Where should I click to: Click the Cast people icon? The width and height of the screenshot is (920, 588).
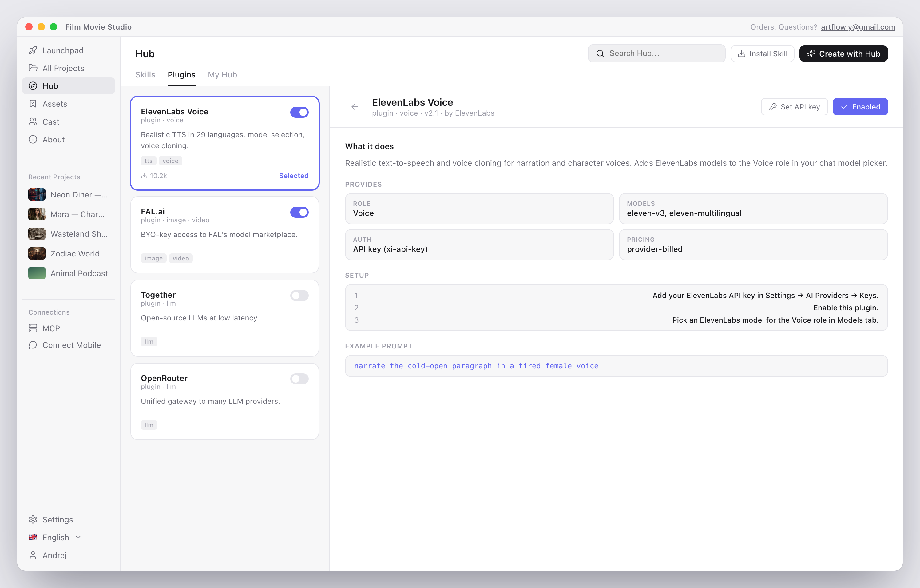coord(33,121)
